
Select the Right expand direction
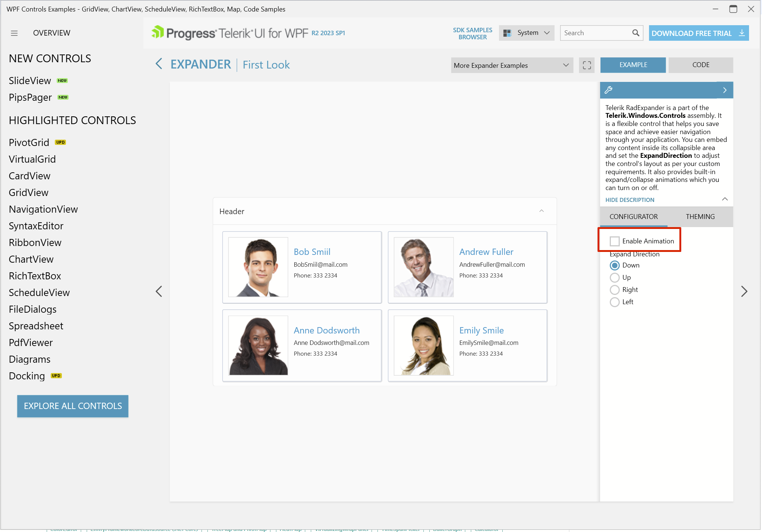[615, 290]
